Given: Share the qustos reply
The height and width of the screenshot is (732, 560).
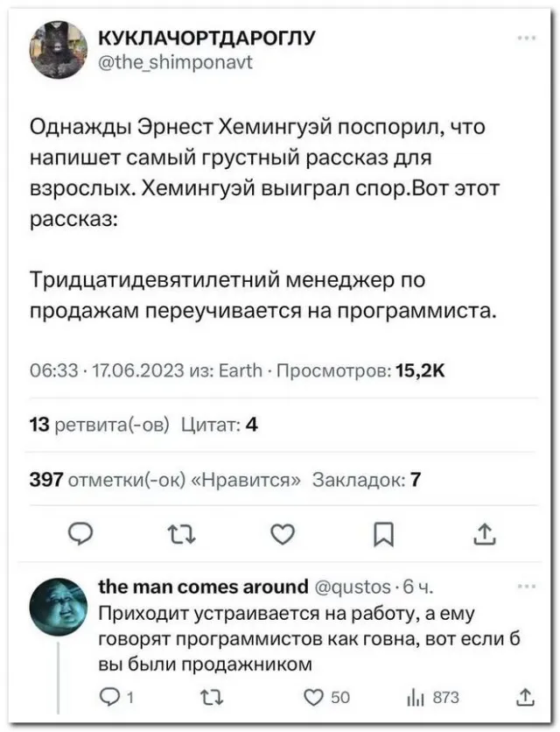Looking at the screenshot, I should [x=524, y=697].
